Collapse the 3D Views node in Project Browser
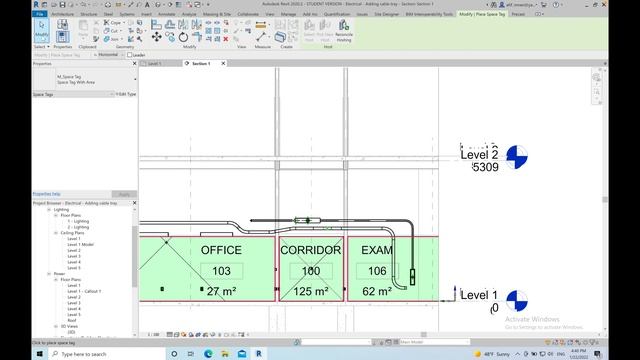The image size is (640, 360). [56, 326]
